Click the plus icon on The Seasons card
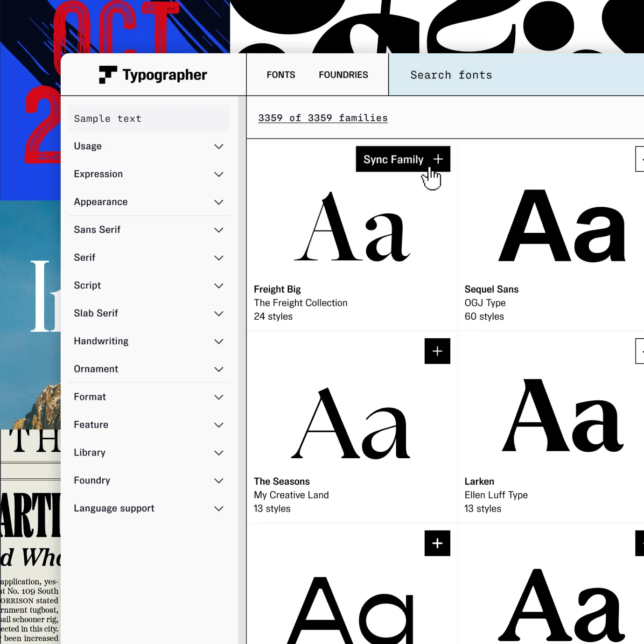The image size is (644, 644). coord(437,351)
